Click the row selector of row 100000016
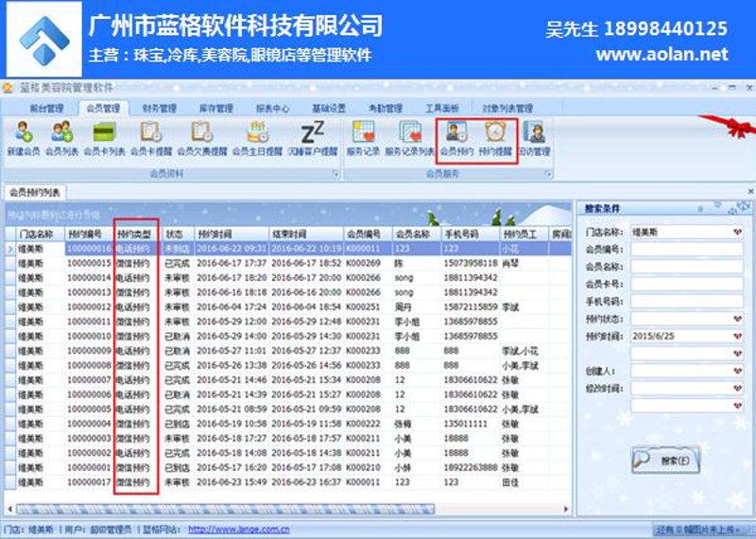Viewport: 756px width, 539px height. [10, 249]
